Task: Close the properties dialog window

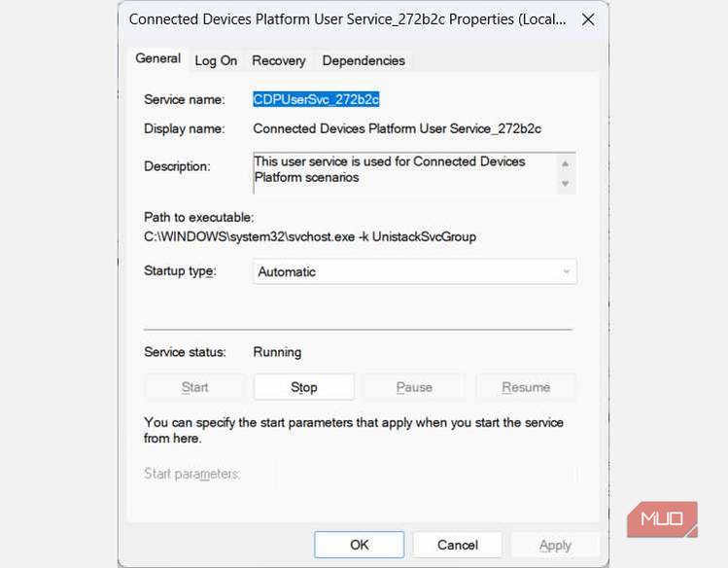Action: point(587,18)
